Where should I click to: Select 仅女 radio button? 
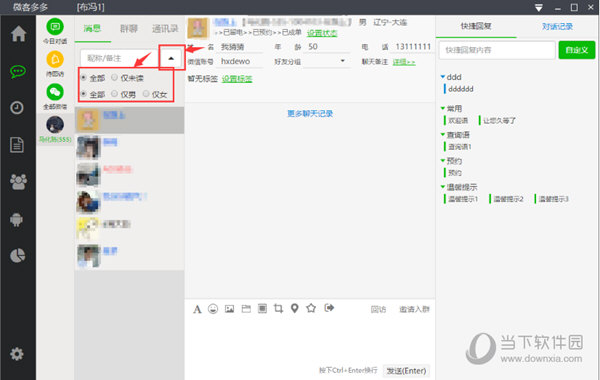(146, 94)
